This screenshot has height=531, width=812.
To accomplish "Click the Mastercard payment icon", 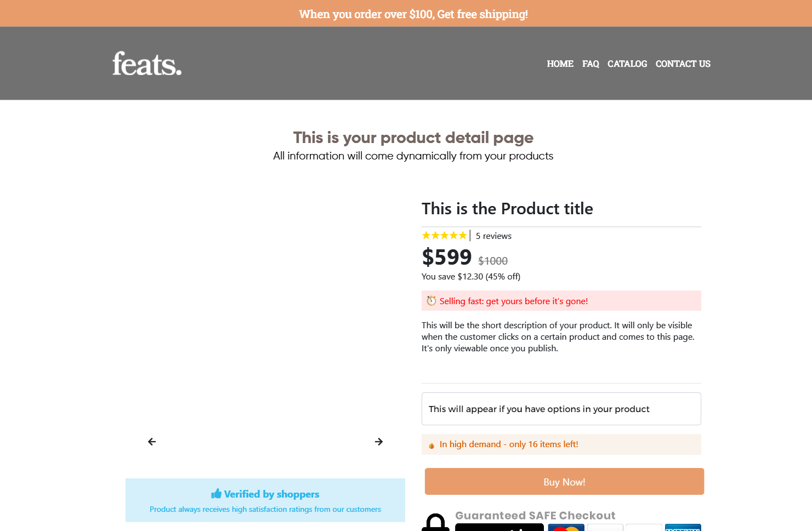I will pos(566,528).
